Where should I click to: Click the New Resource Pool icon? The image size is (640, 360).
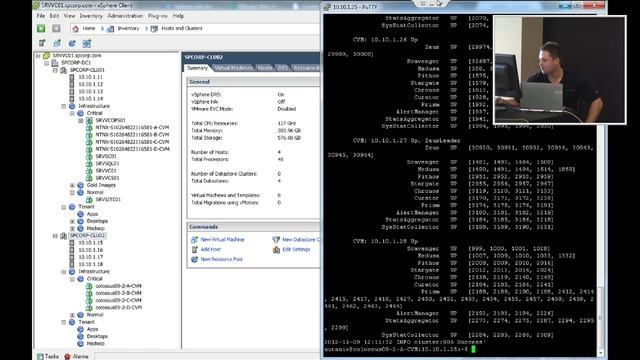pos(194,259)
